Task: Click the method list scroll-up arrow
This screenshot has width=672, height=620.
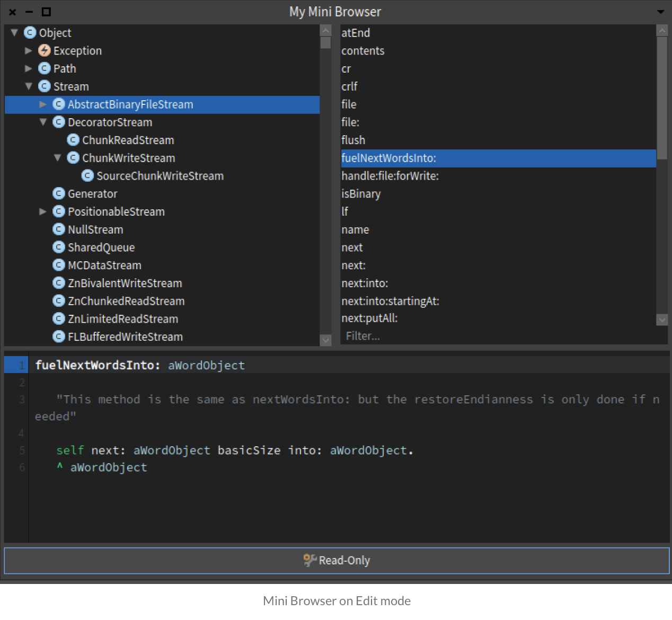Action: click(662, 30)
